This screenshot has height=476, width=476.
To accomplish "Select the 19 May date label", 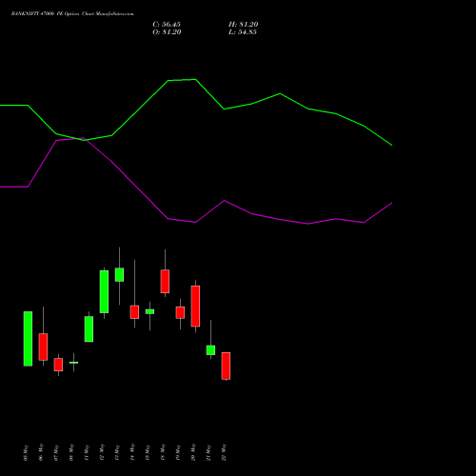I will pyautogui.click(x=178, y=453).
